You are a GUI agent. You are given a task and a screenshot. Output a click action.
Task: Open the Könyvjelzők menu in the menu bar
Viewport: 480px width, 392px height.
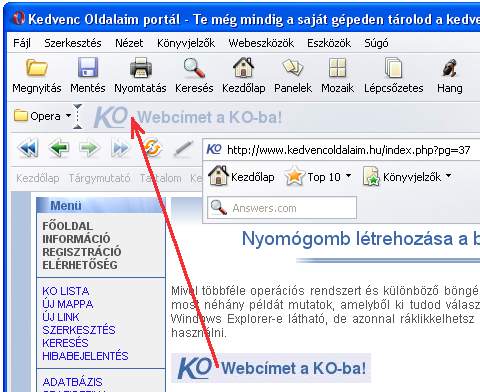coord(186,43)
